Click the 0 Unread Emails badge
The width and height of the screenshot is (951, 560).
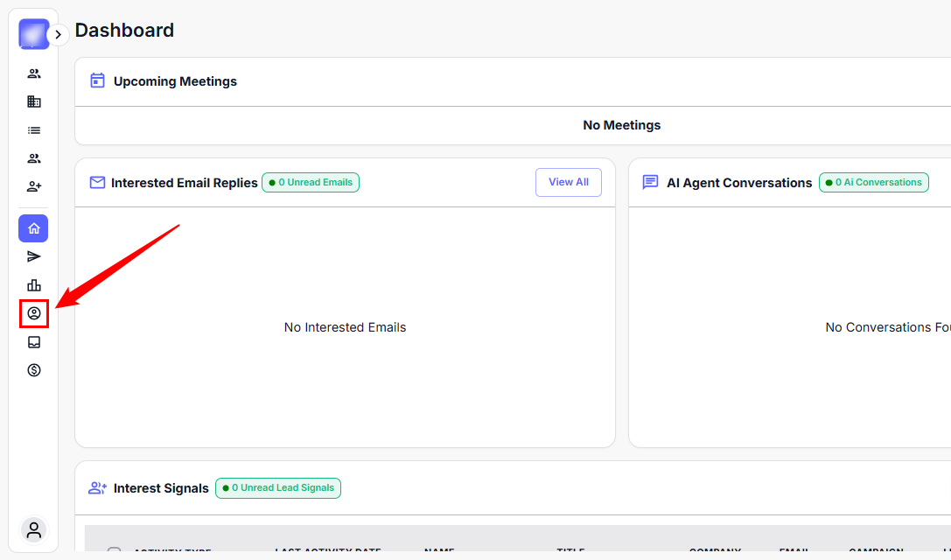[311, 183]
